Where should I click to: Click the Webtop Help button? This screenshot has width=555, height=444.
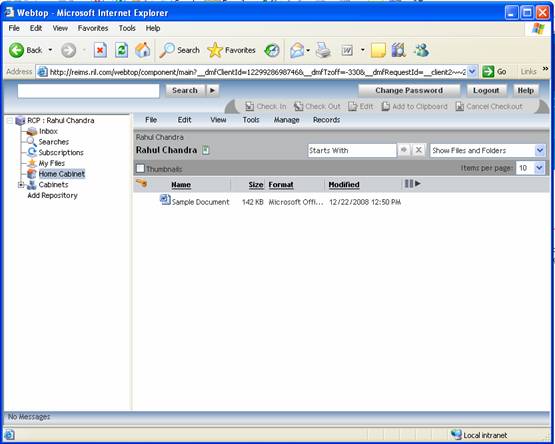point(526,90)
